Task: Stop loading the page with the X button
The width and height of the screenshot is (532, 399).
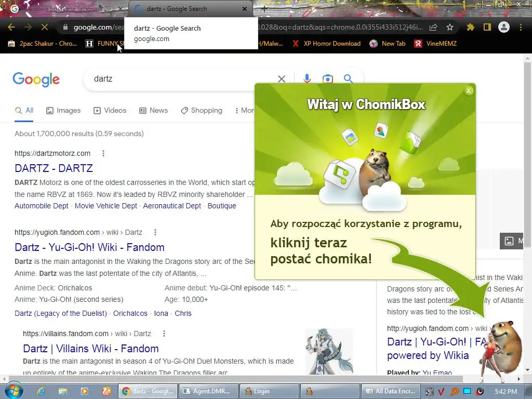Action: pos(45,27)
